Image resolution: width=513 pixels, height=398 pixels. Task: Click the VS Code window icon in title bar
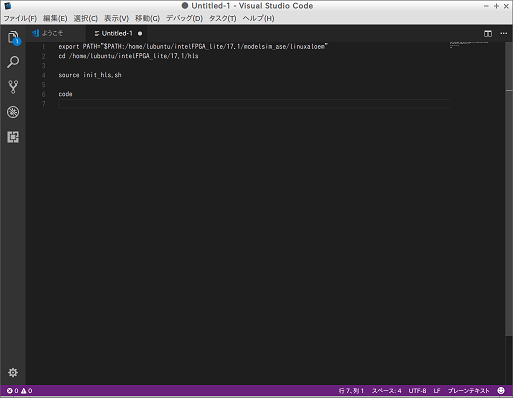(x=8, y=6)
